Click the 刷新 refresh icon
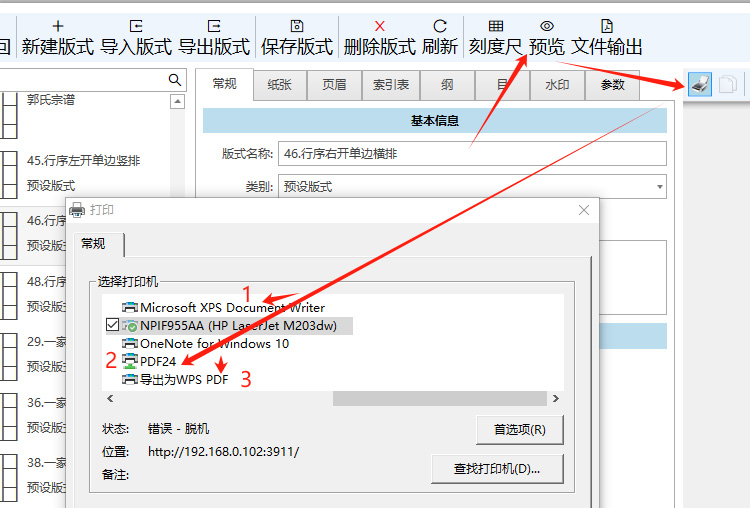Screen dimensions: 750x508 coord(440,26)
